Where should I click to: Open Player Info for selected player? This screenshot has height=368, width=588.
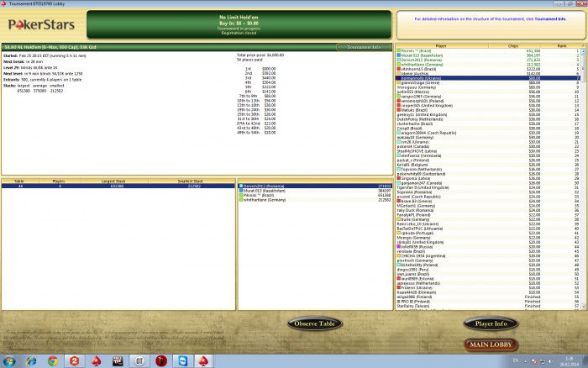coord(491,323)
